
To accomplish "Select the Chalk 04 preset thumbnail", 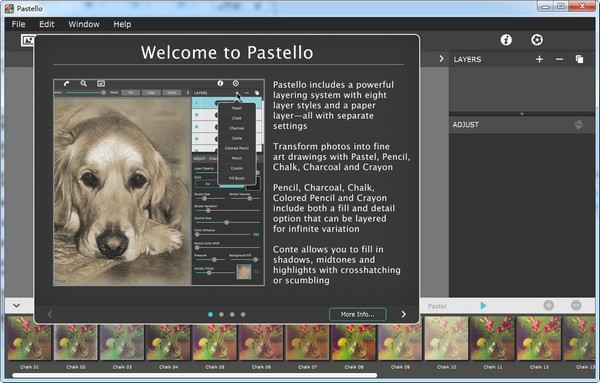I will tap(168, 342).
